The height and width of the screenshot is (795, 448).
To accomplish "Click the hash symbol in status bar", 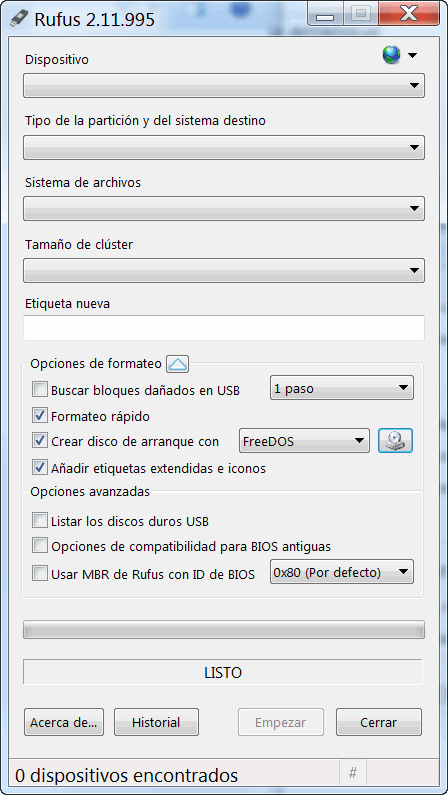I will (353, 773).
